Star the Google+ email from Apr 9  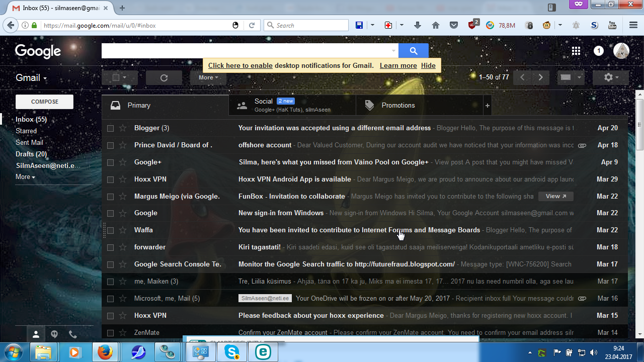click(123, 162)
